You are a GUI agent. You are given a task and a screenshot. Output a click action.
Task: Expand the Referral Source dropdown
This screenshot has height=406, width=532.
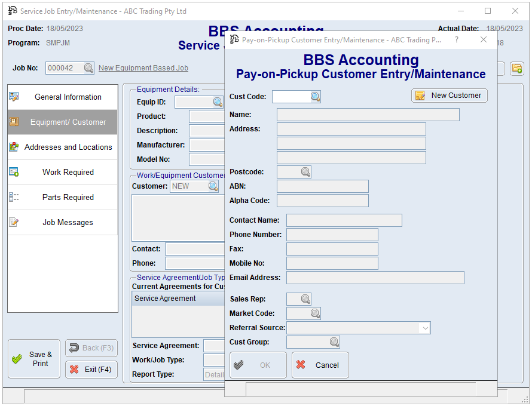[424, 328]
